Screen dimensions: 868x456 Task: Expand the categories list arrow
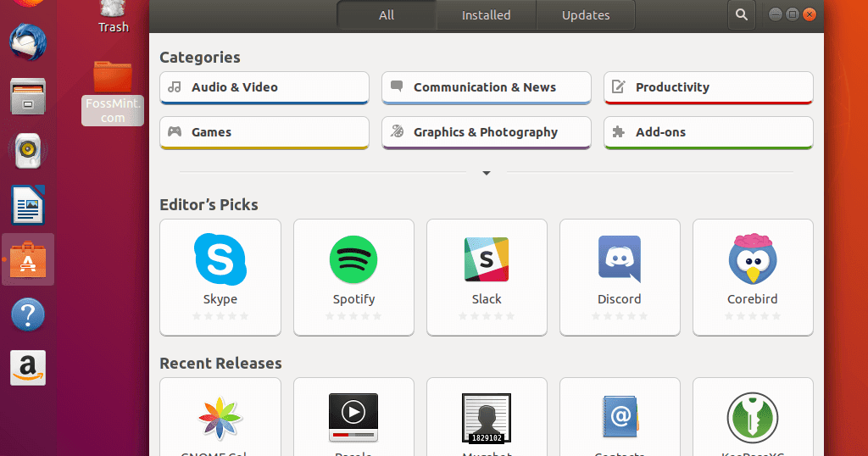[x=486, y=173]
